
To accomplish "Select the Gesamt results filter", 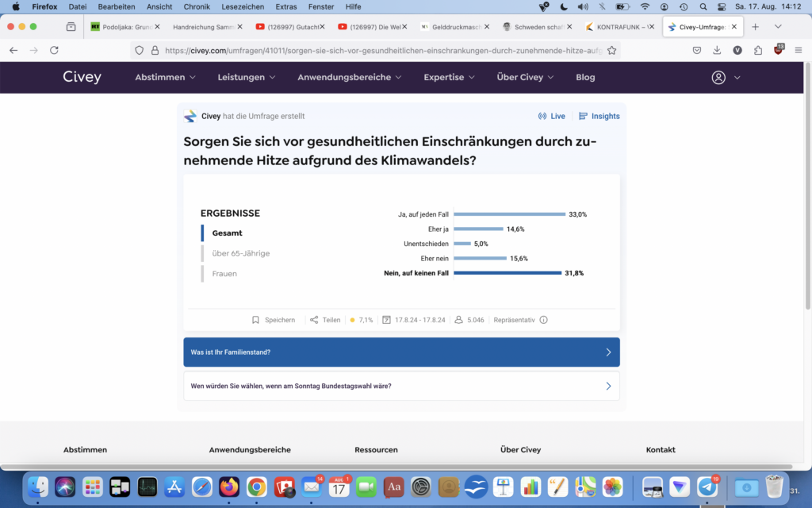I will pyautogui.click(x=227, y=233).
